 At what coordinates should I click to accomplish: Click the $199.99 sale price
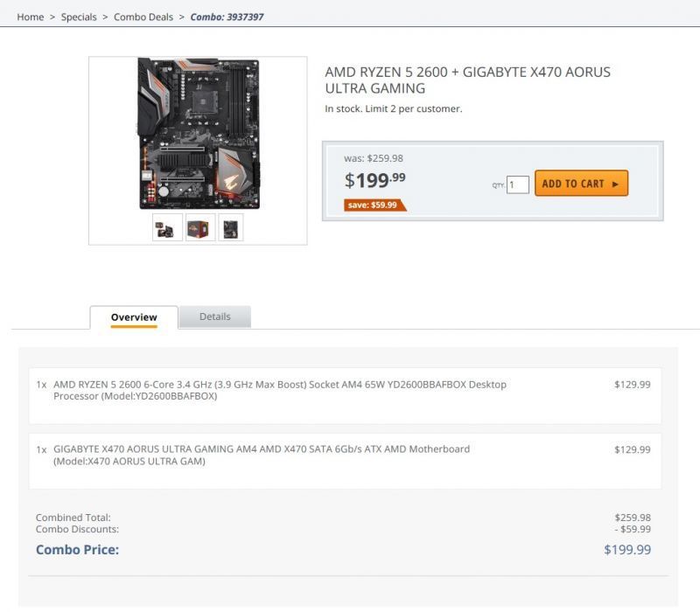pyautogui.click(x=374, y=180)
